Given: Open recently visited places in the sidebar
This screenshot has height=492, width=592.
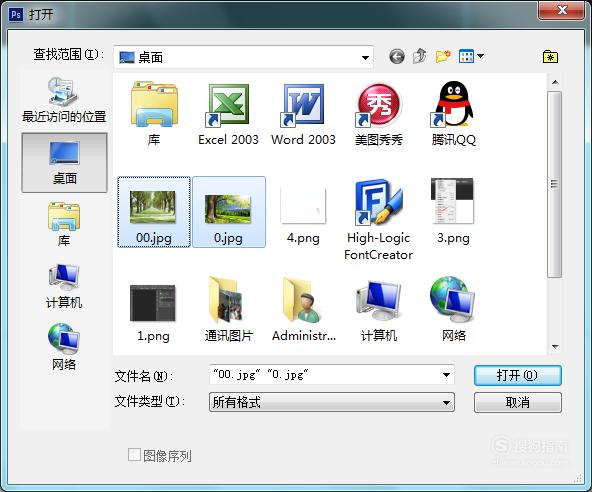Looking at the screenshot, I should click(64, 100).
